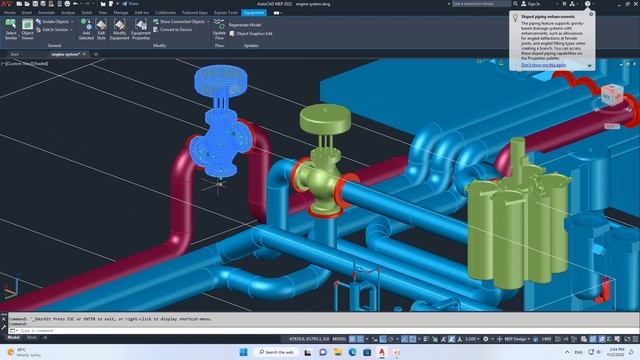This screenshot has height=360, width=640.
Task: Switch to the Home ribbon tab
Action: pos(10,13)
